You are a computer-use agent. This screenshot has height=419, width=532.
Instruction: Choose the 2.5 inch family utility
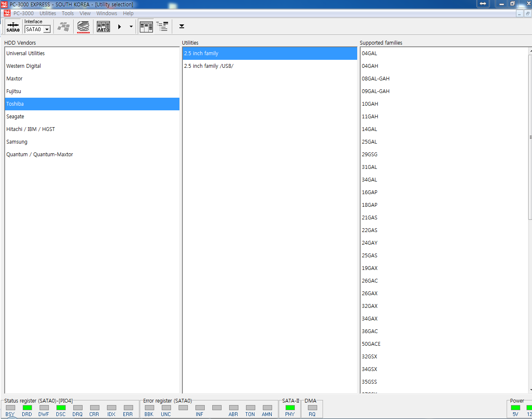tap(270, 53)
